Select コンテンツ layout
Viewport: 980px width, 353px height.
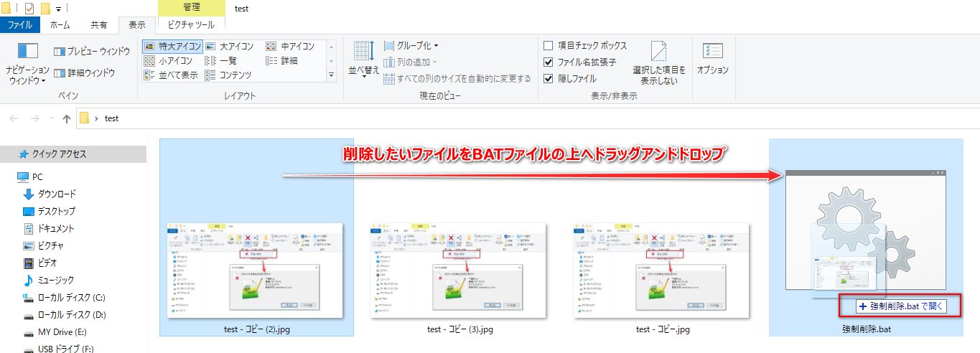tap(228, 75)
